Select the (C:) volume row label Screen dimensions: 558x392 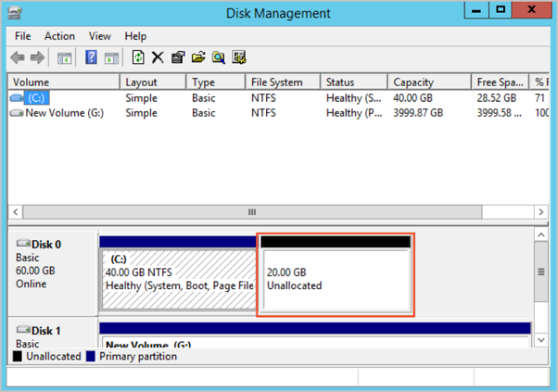coord(36,98)
